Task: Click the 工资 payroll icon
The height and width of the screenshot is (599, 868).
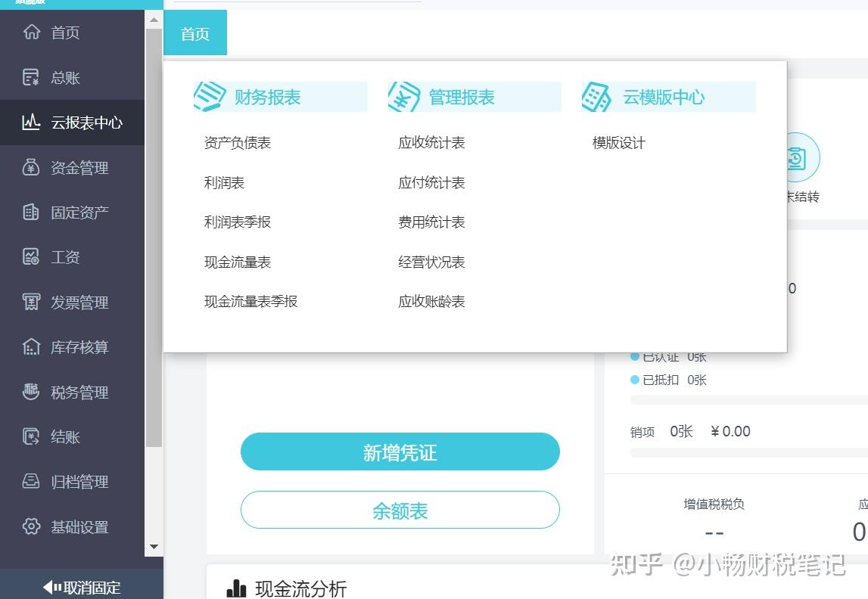Action: [x=31, y=256]
